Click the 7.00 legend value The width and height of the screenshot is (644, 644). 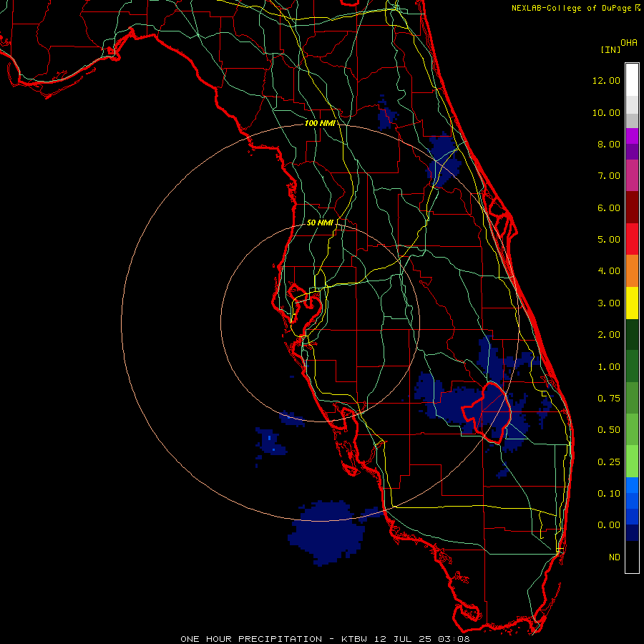[609, 176]
